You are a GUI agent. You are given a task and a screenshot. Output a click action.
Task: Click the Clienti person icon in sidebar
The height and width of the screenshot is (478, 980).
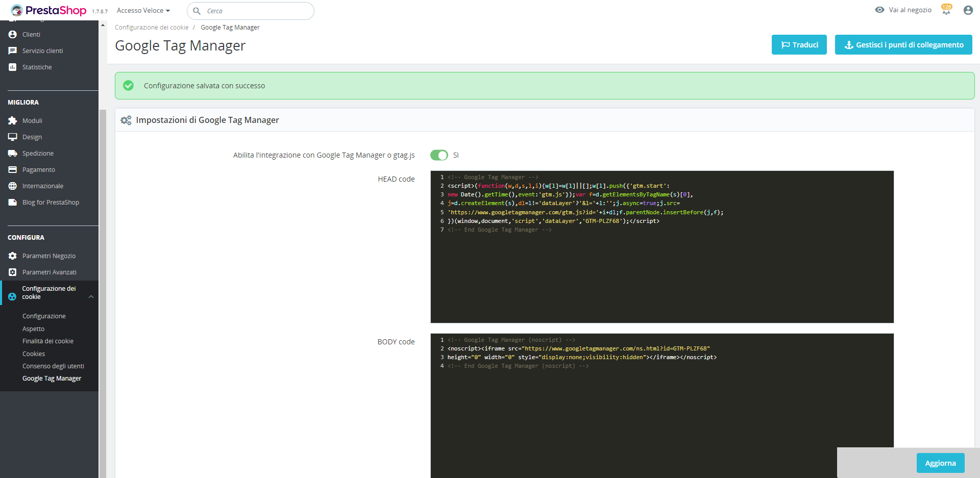13,35
